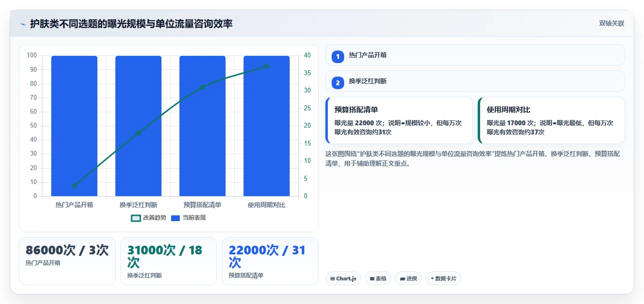This screenshot has height=304, width=644.
Task: Click the 表格 tag chip
Action: pyautogui.click(x=378, y=278)
